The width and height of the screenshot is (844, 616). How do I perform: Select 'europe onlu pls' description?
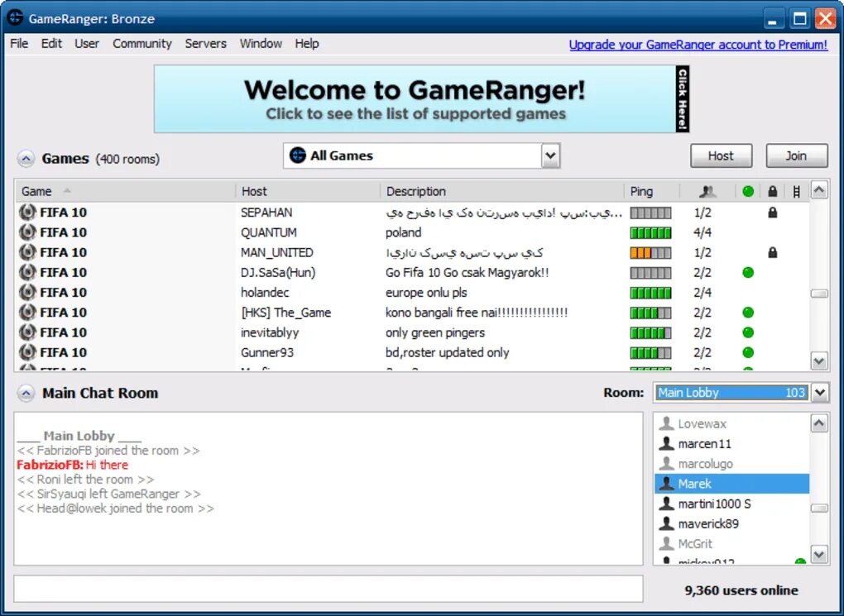(x=426, y=293)
